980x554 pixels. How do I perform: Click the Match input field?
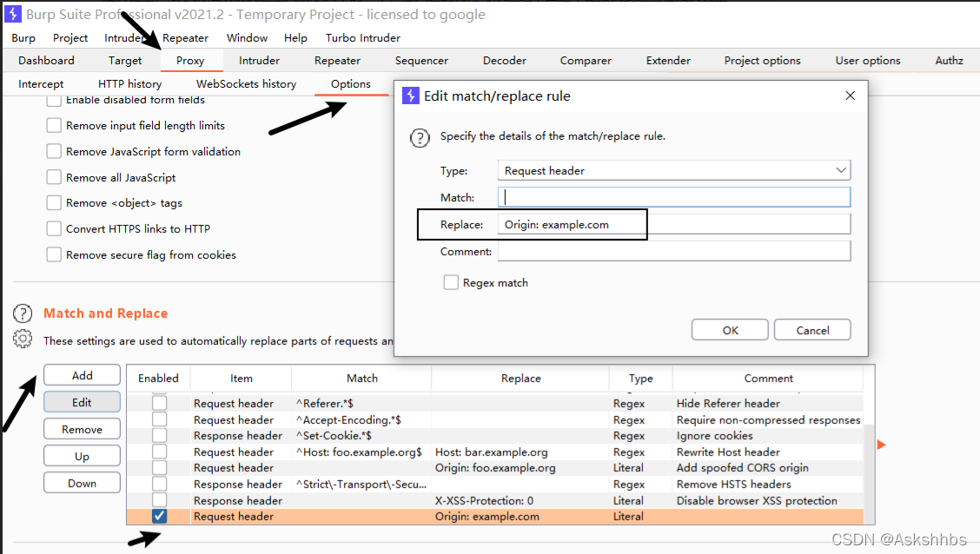(674, 197)
